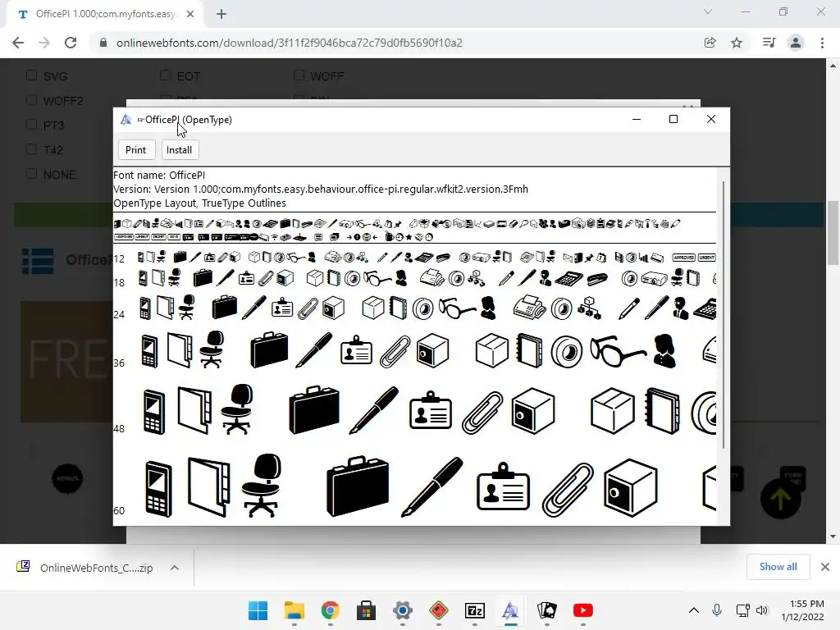Click the font viewer vertical scrollbar

coord(724,314)
